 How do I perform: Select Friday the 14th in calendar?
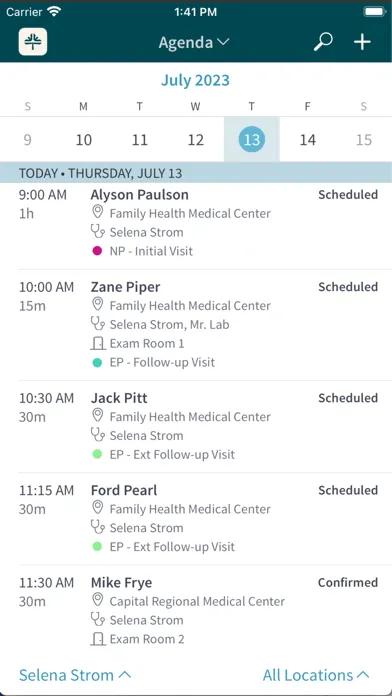point(307,140)
